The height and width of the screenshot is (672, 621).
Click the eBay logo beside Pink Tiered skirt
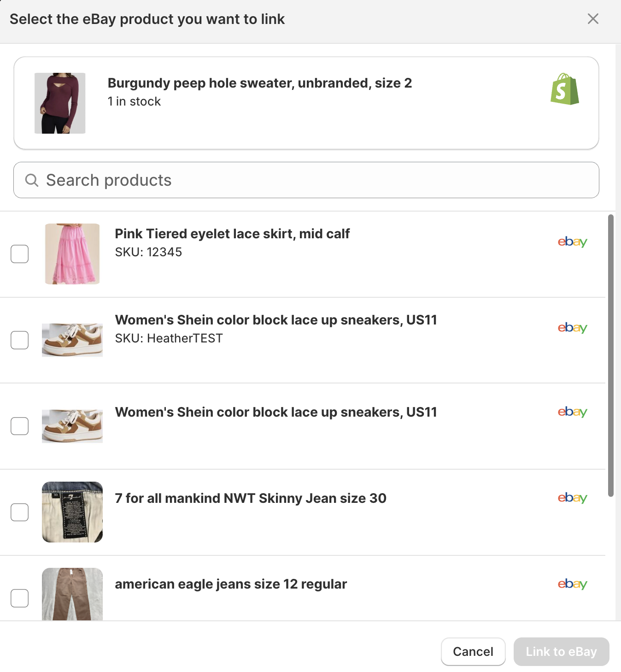[572, 242]
